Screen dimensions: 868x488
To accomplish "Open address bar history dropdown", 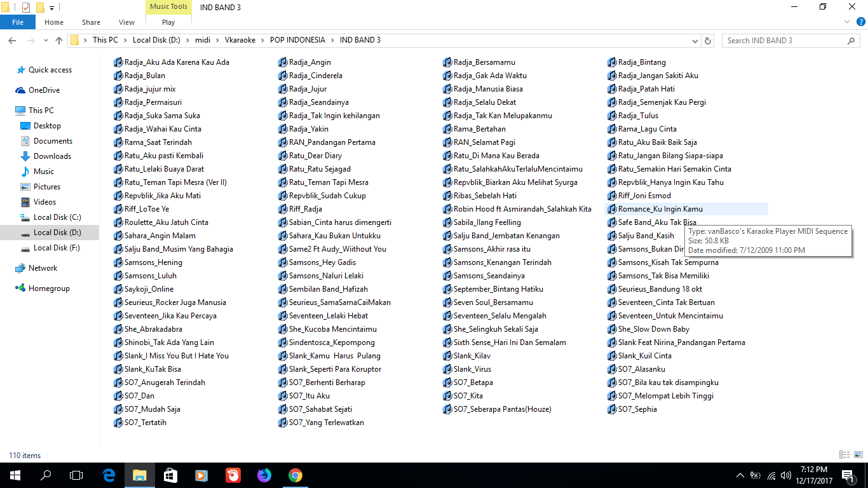I will click(x=695, y=40).
